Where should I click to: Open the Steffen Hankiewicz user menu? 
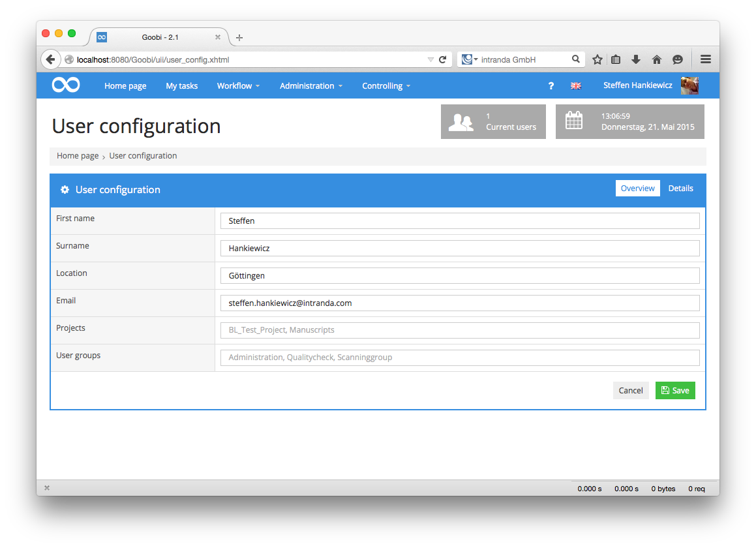(x=637, y=85)
